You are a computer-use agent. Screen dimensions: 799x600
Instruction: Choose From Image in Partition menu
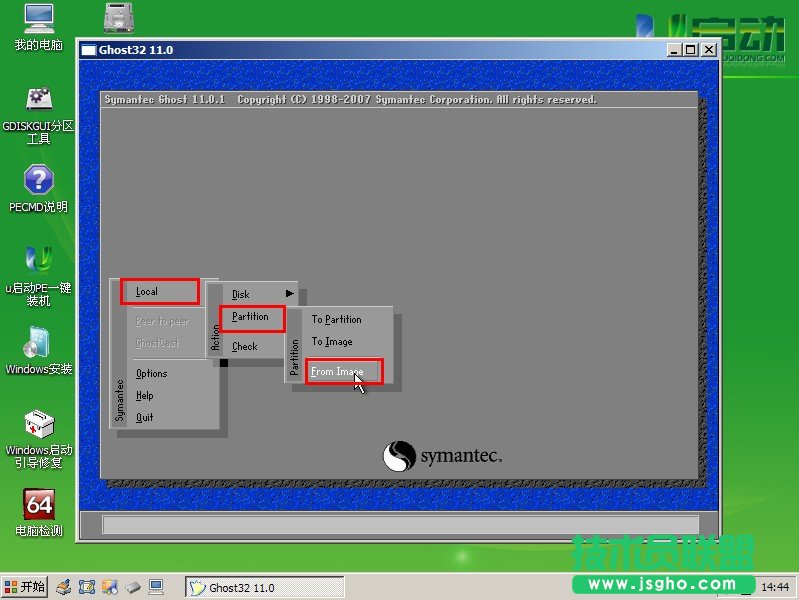pos(338,372)
